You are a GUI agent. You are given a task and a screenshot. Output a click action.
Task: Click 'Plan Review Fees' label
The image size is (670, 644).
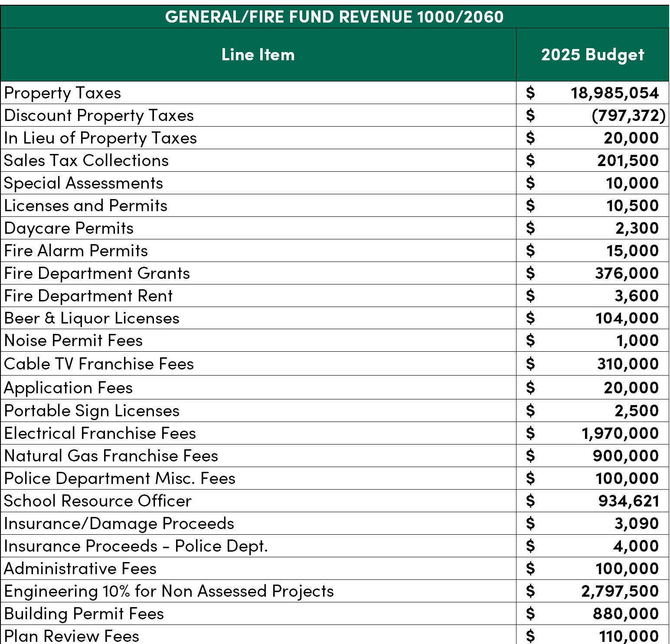72,636
